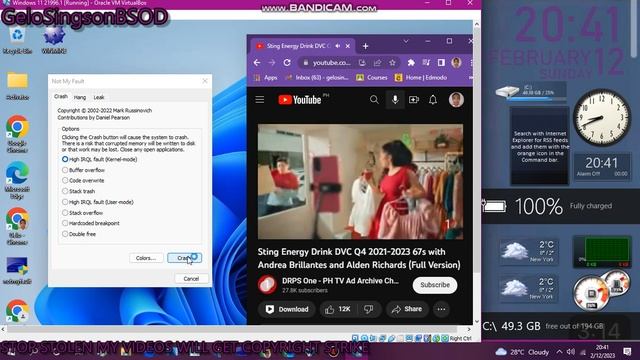Open more actions ellipsis under video
This screenshot has height=360, width=640.
point(441,309)
